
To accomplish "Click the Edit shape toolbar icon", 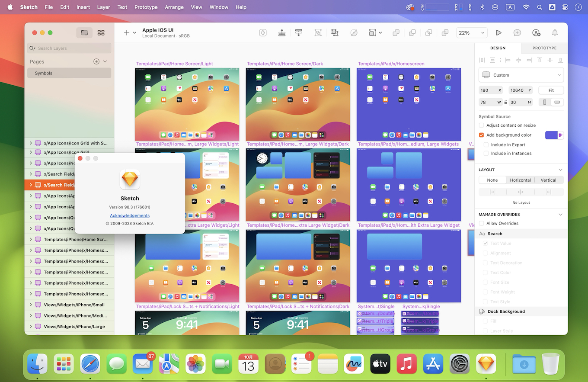I will (354, 33).
